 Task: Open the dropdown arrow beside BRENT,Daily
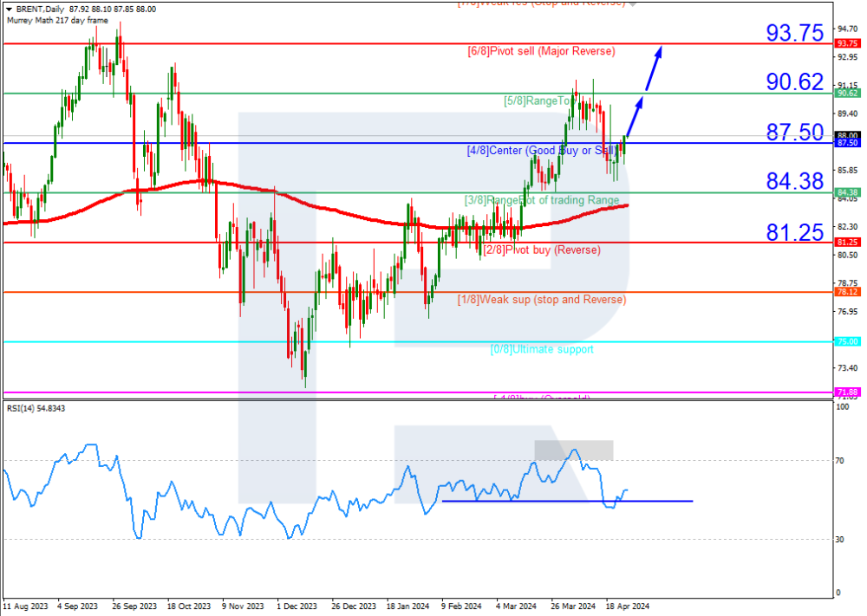(8, 10)
